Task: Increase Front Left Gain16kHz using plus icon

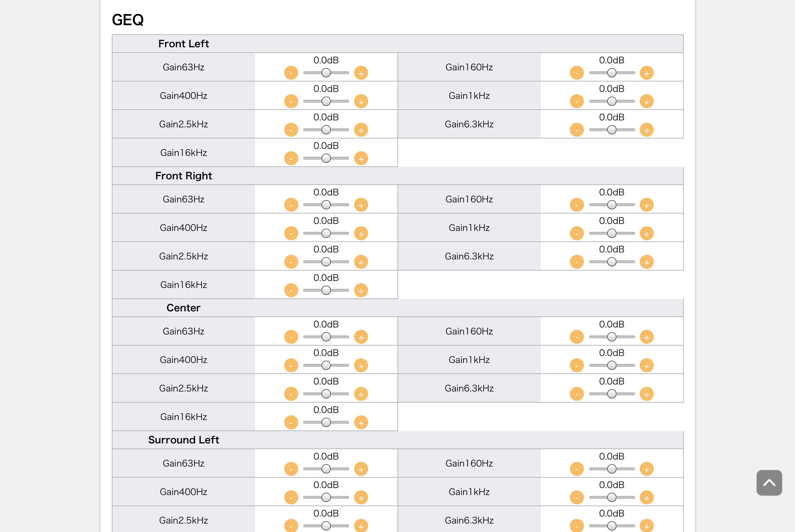Action: tap(361, 159)
